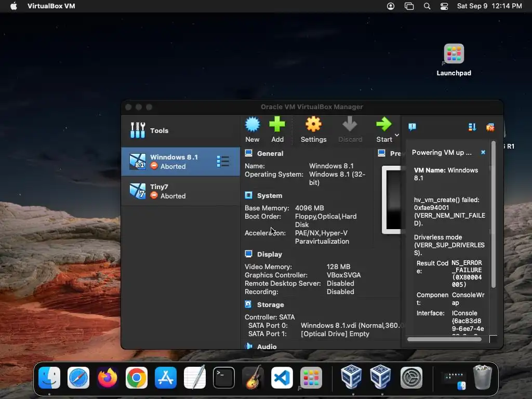This screenshot has height=399, width=532.
Task: Expand the Start button dropdown arrow
Action: click(x=397, y=135)
